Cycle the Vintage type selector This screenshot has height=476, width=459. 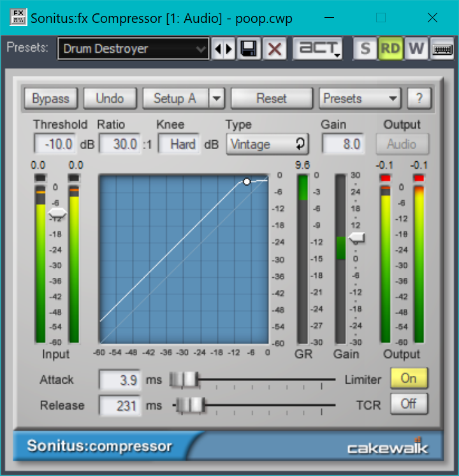pos(268,144)
